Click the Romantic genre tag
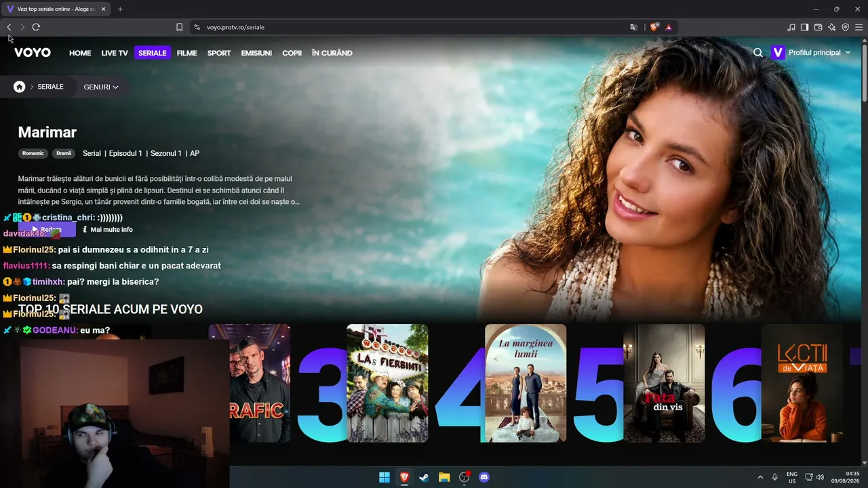868x488 pixels. point(33,153)
